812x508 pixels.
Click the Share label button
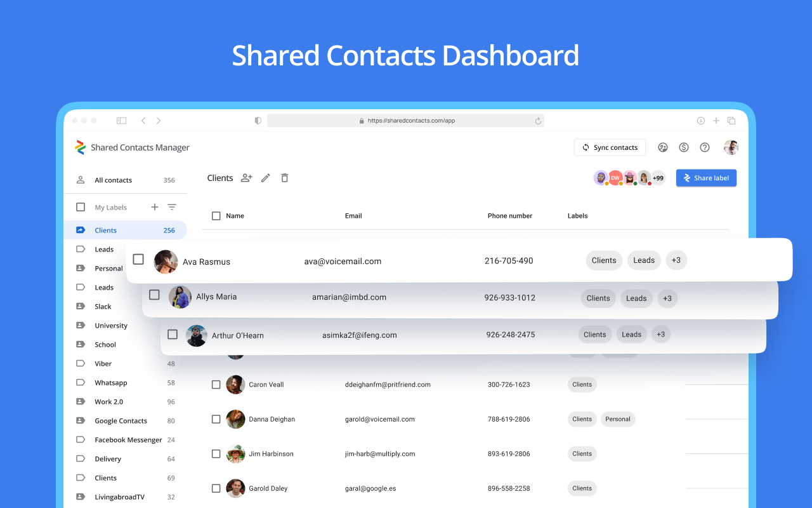click(x=706, y=178)
